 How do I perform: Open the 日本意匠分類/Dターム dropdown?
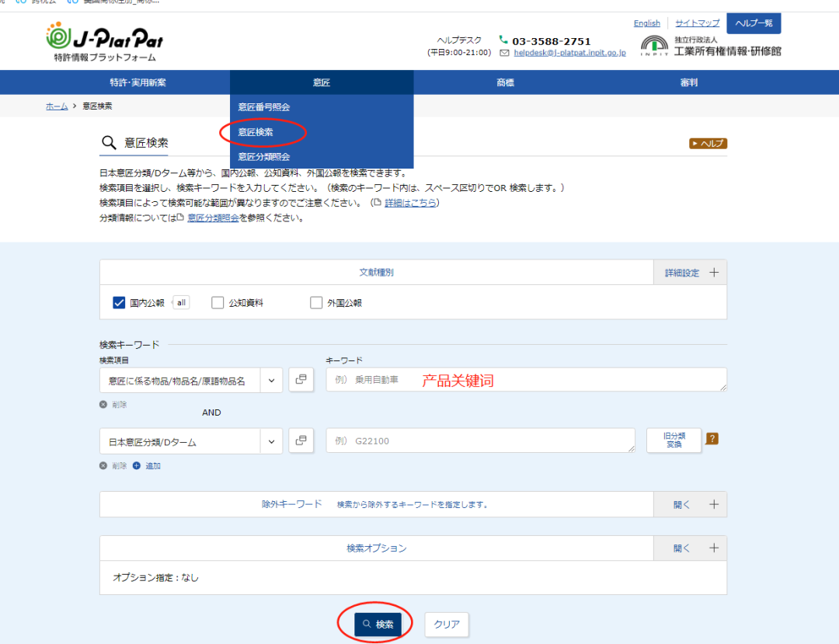click(x=190, y=442)
